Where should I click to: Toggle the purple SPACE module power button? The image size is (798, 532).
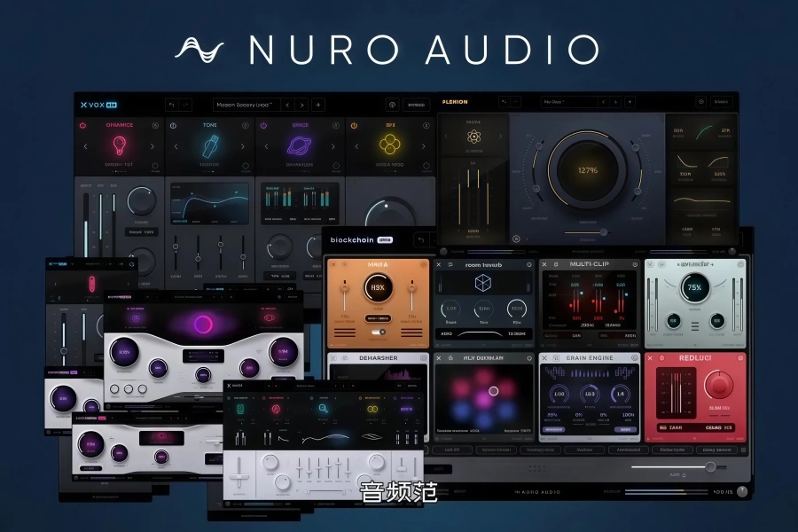click(x=263, y=125)
